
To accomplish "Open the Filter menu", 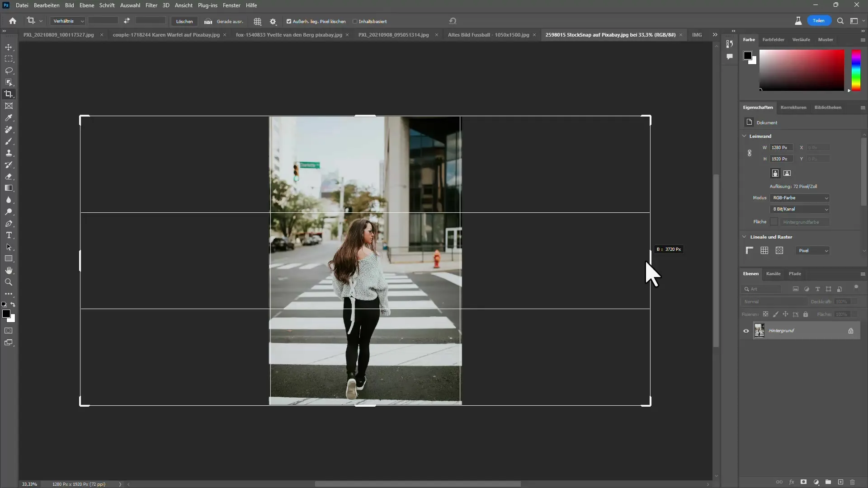I will pyautogui.click(x=151, y=5).
